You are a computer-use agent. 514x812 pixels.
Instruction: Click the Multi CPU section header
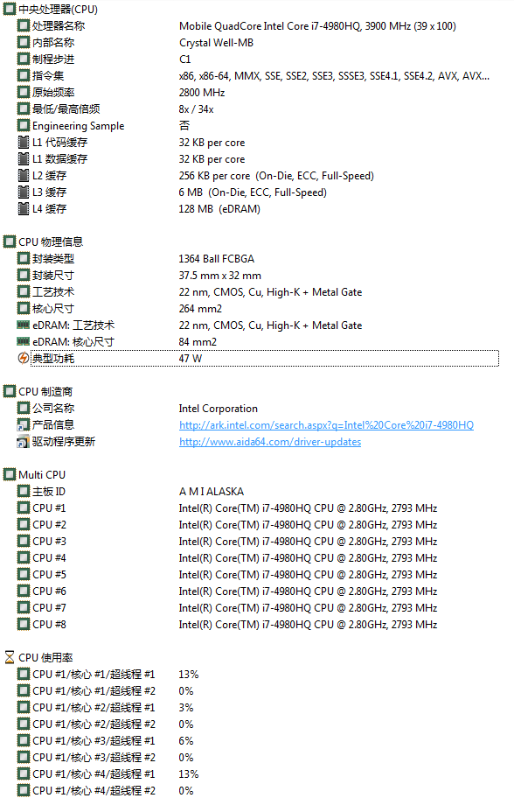pyautogui.click(x=35, y=475)
